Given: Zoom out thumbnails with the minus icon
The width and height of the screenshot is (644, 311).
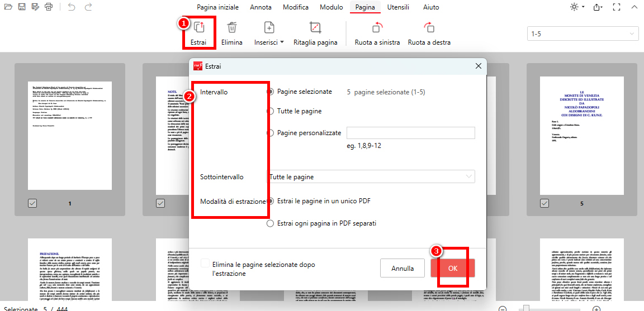Looking at the screenshot, I should [x=503, y=309].
